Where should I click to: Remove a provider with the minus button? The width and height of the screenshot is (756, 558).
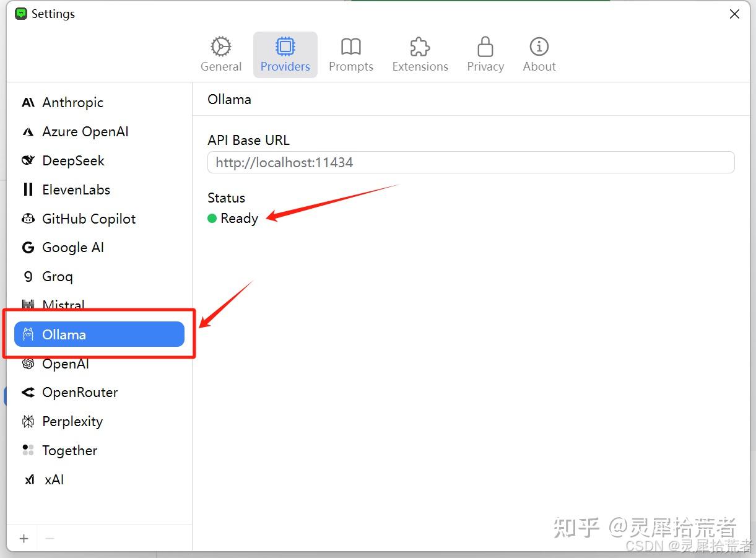(x=50, y=538)
